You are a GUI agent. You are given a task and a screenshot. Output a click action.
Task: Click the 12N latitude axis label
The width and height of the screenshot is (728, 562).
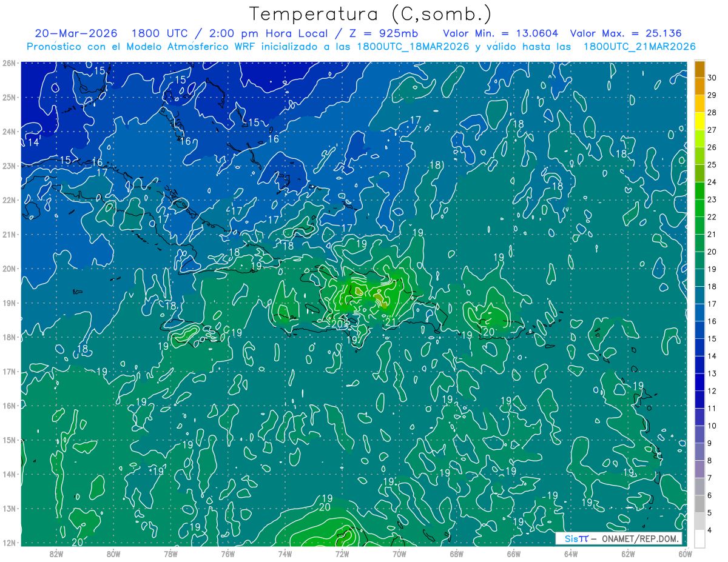9,543
